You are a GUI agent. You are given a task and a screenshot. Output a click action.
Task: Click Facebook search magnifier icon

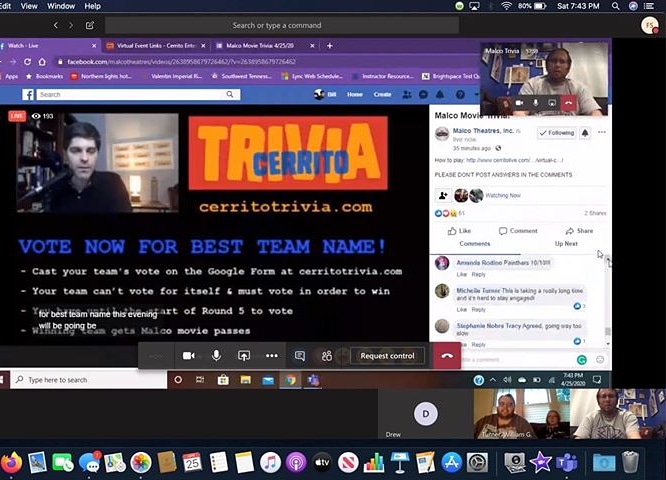pyautogui.click(x=230, y=94)
